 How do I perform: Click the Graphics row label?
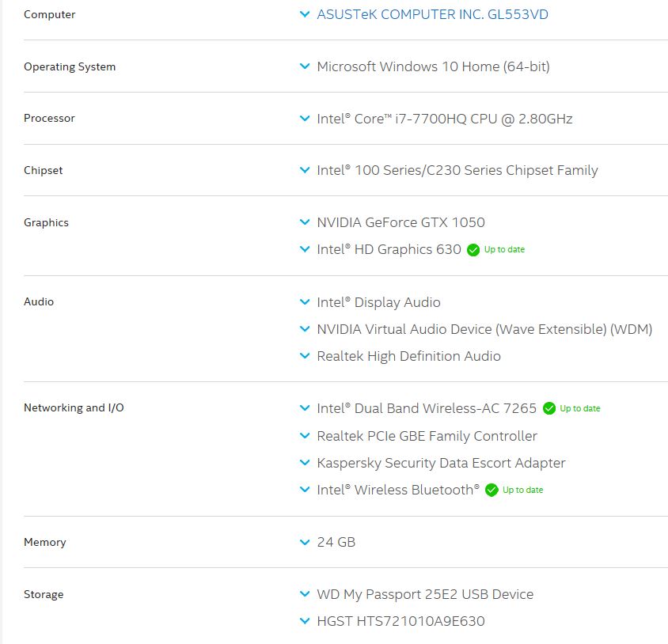pyautogui.click(x=46, y=223)
